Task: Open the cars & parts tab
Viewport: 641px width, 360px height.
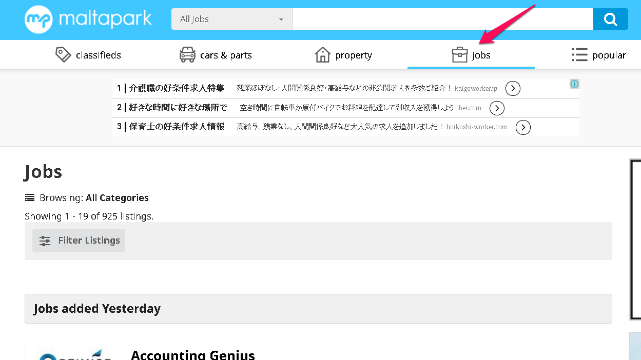Action: (216, 55)
